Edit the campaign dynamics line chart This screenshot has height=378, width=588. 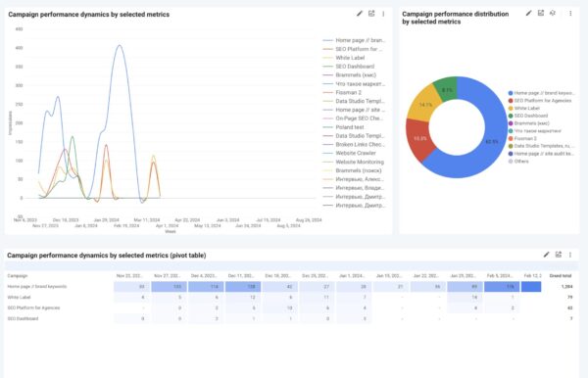(360, 14)
